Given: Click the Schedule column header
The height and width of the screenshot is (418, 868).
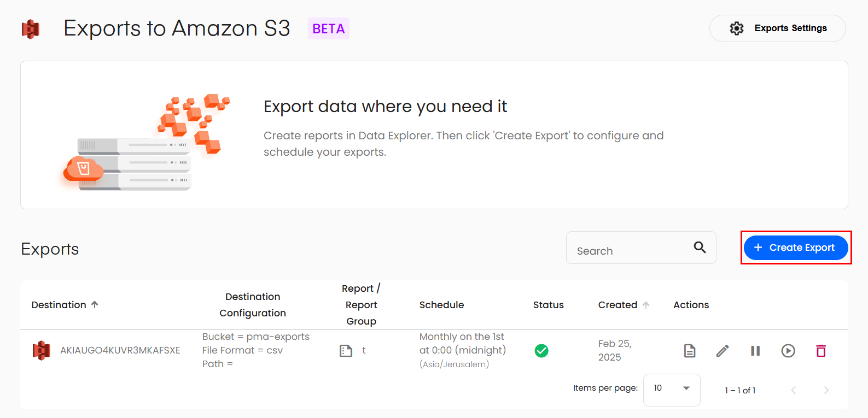Looking at the screenshot, I should click(x=441, y=305).
